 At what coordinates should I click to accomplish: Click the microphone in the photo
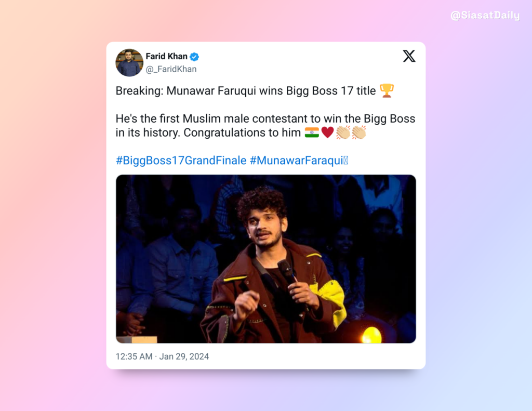[287, 271]
